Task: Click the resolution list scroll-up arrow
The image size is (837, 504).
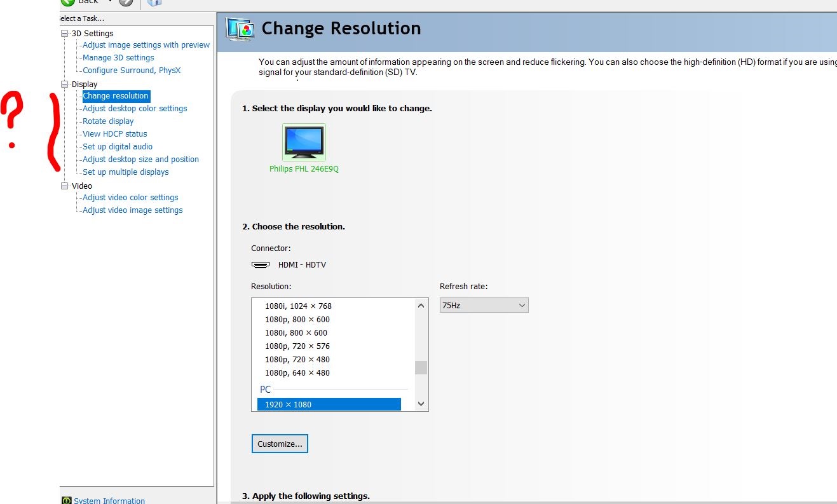Action: [x=421, y=306]
